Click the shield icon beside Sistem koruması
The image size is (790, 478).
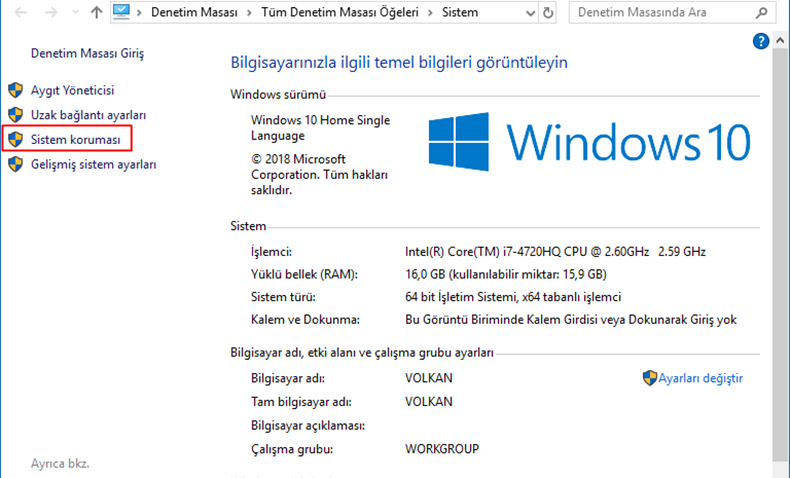pos(16,140)
